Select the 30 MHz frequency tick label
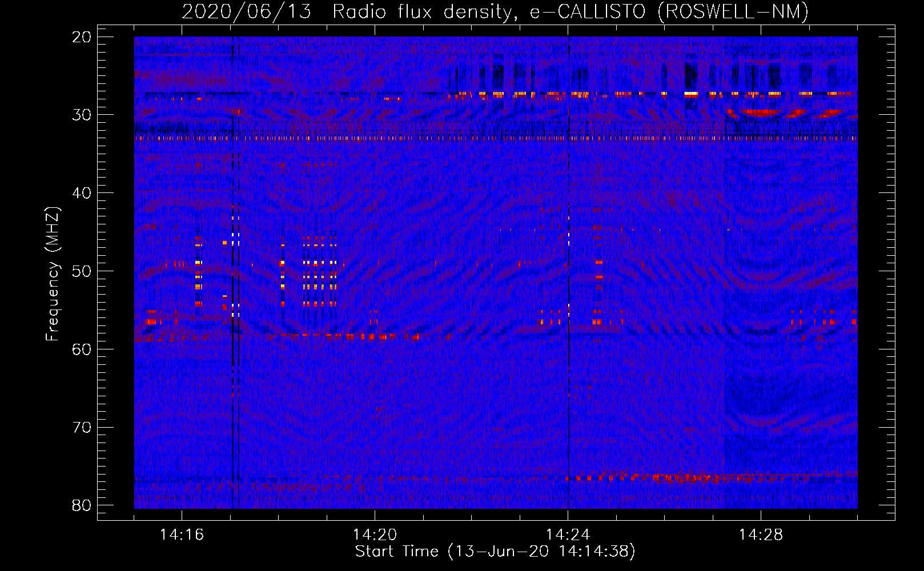 point(82,115)
